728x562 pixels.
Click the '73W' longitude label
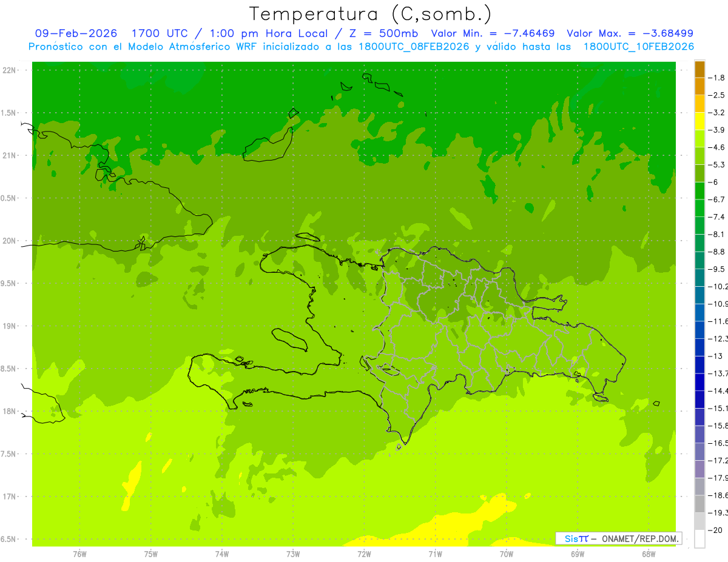[293, 554]
